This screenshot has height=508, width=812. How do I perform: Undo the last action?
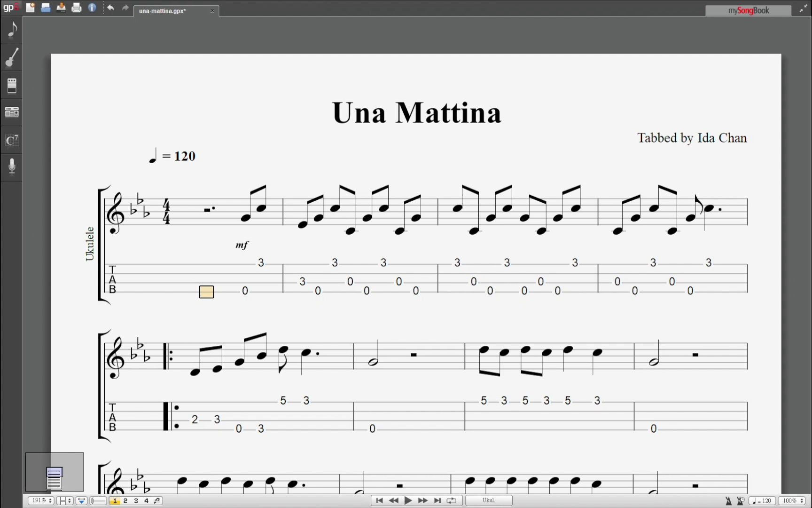[110, 8]
